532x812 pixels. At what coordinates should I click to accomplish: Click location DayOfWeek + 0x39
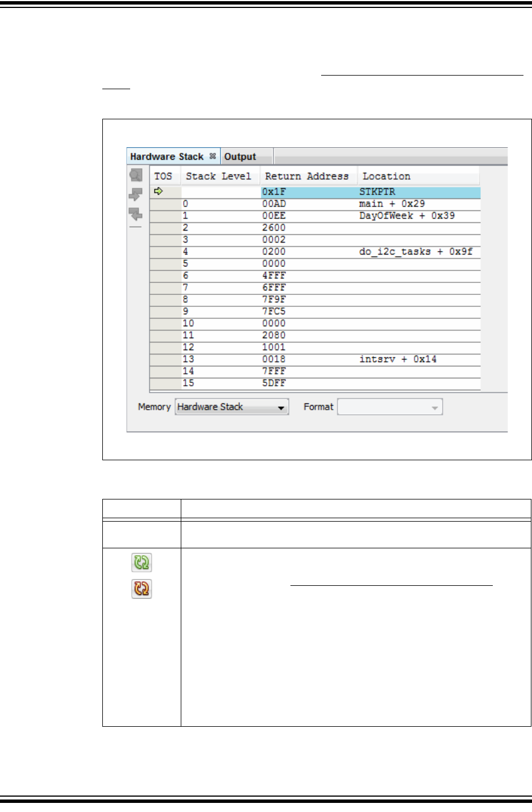(x=407, y=216)
